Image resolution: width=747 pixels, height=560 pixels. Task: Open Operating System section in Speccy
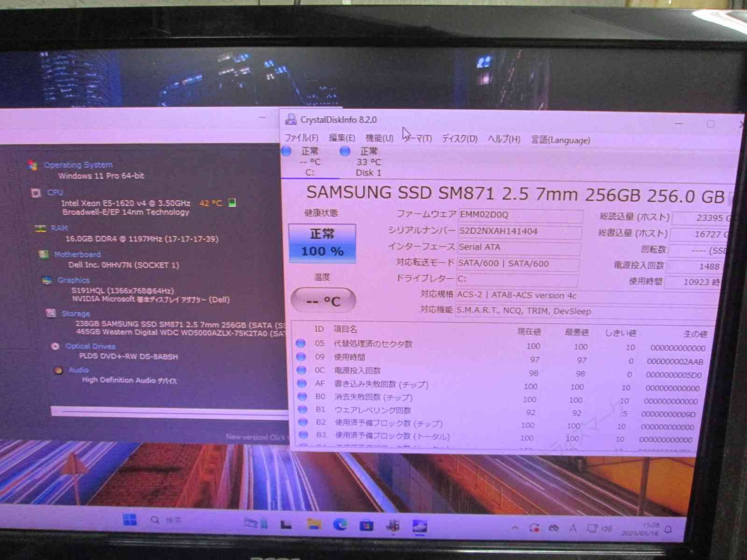tap(78, 165)
